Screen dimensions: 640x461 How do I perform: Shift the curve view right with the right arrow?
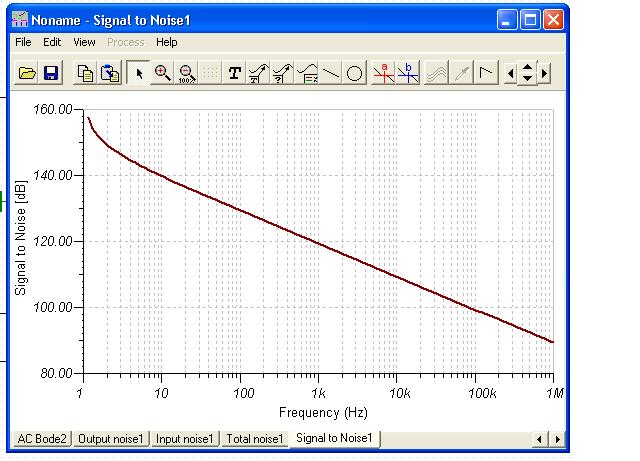pos(544,74)
